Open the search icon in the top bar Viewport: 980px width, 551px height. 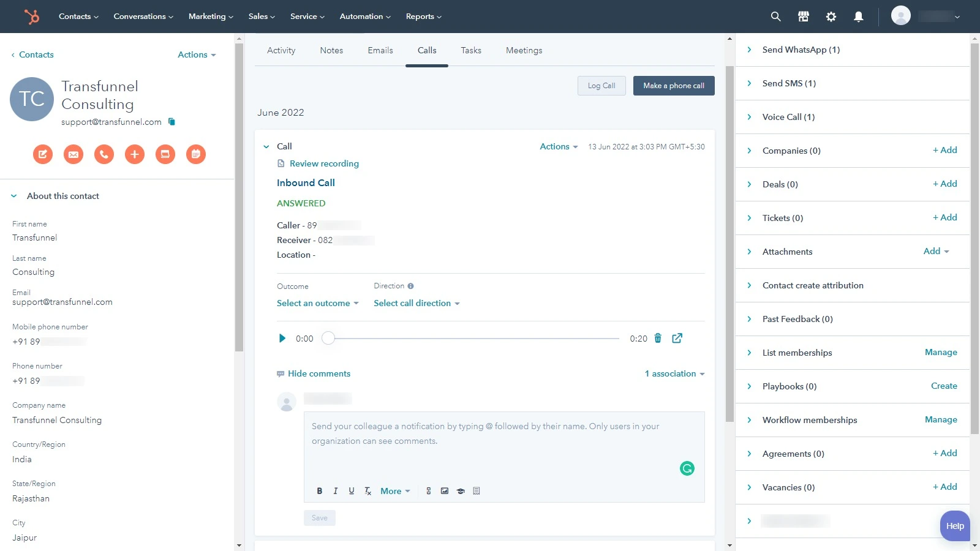pos(775,17)
